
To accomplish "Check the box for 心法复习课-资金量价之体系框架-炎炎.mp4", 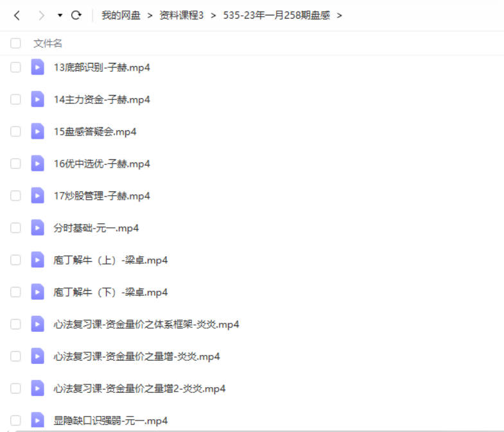I will pos(15,324).
